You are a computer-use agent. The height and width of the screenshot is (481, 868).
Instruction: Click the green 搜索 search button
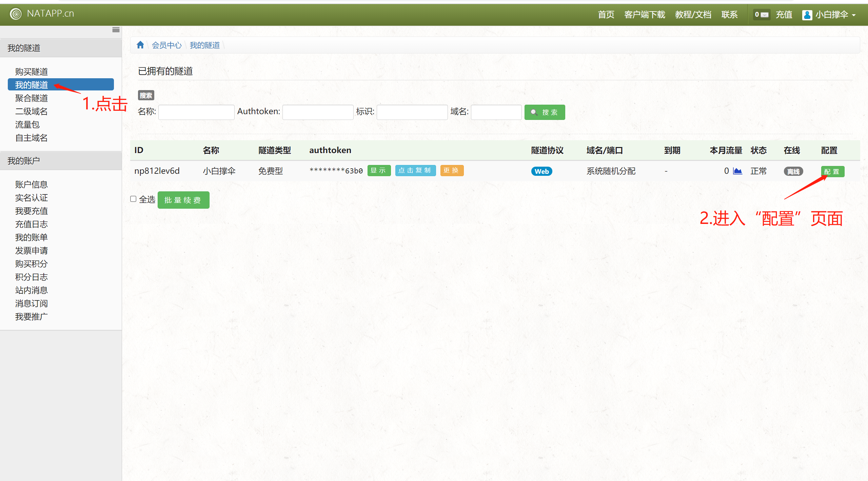click(x=545, y=112)
